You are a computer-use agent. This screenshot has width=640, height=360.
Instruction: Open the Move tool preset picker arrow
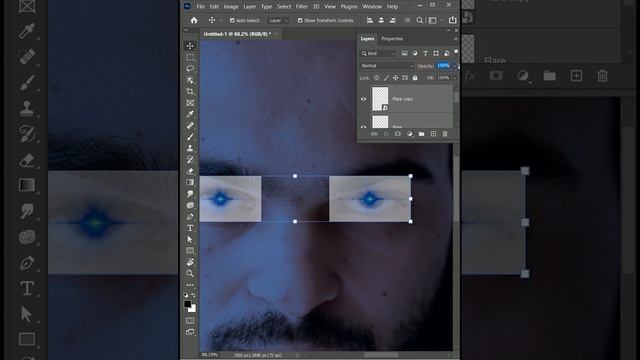221,20
